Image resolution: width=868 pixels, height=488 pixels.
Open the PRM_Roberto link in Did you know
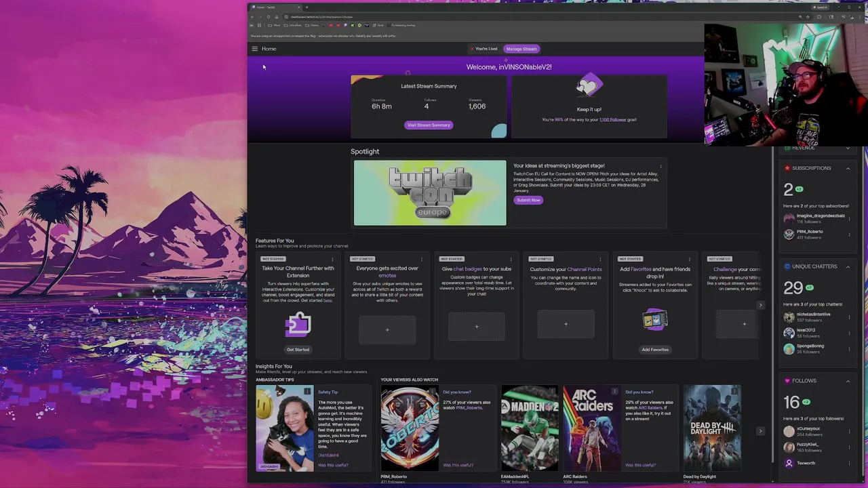point(469,408)
